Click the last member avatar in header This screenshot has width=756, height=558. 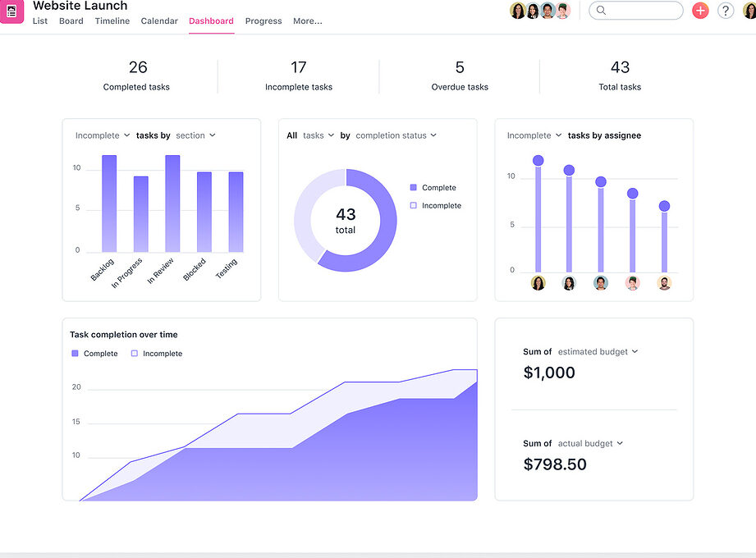coord(562,11)
